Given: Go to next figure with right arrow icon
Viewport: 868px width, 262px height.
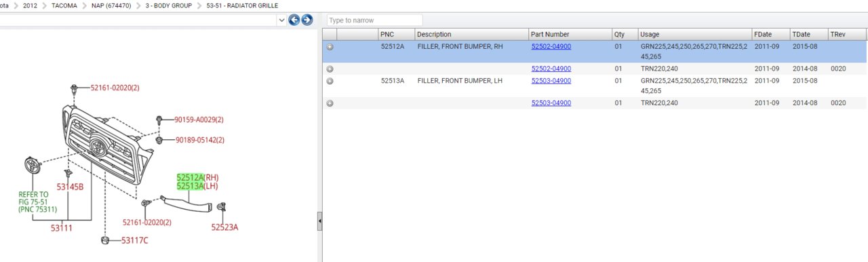Looking at the screenshot, I should coord(307,20).
